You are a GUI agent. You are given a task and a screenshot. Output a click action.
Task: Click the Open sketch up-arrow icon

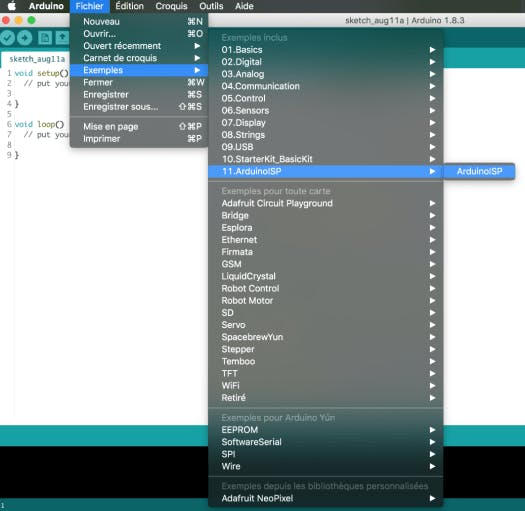[x=63, y=38]
